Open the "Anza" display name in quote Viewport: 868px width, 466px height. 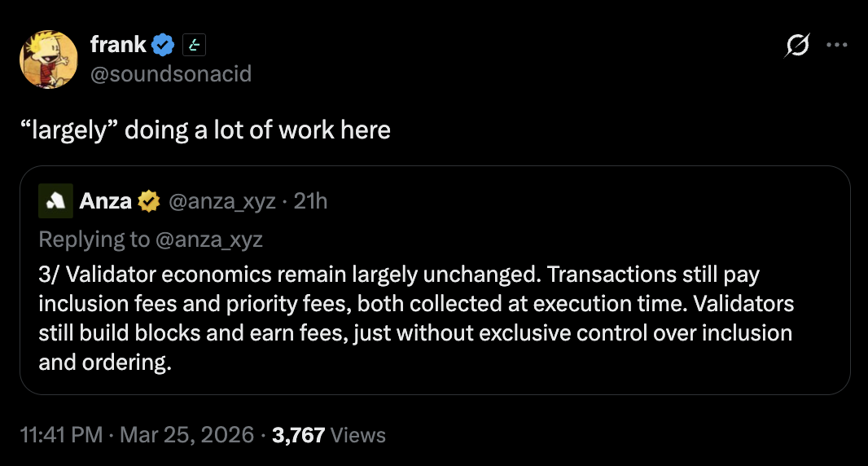pos(105,201)
